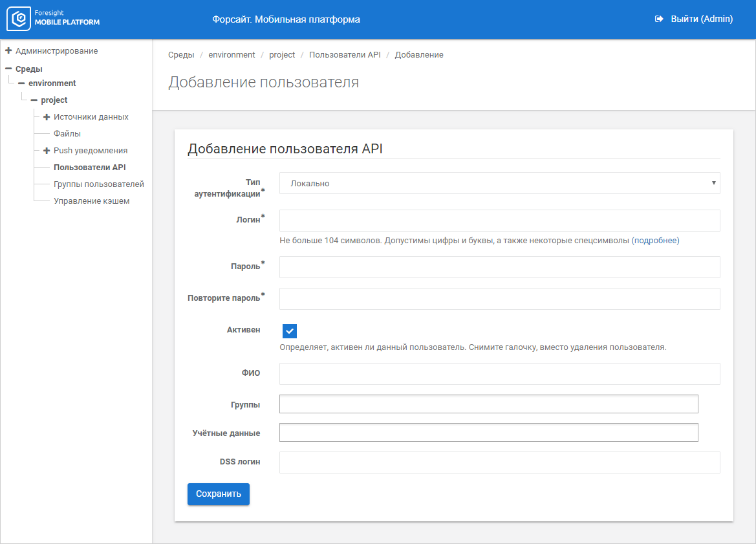This screenshot has height=544, width=756.
Task: Collapse the project tree node
Action: click(34, 100)
